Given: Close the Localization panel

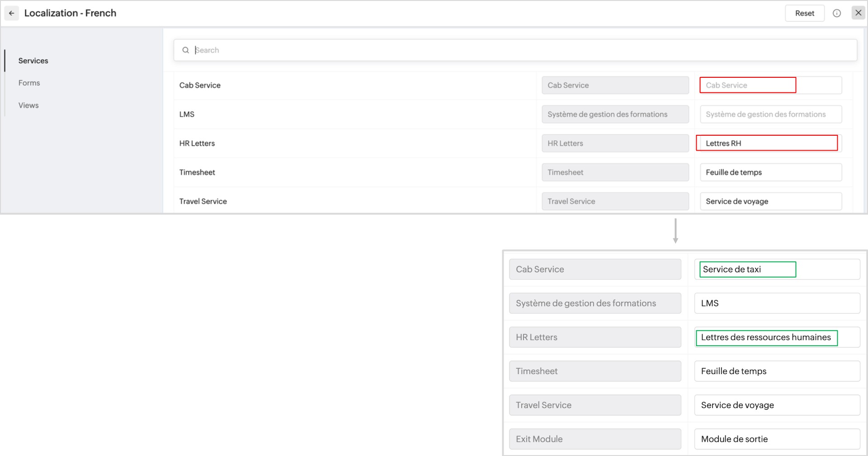Looking at the screenshot, I should click(x=858, y=13).
